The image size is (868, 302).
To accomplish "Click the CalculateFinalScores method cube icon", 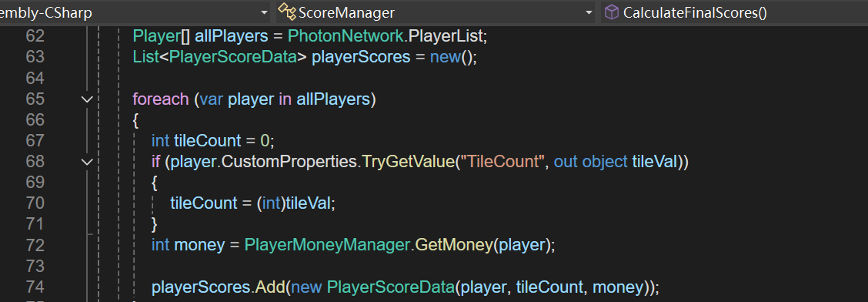I will 612,12.
